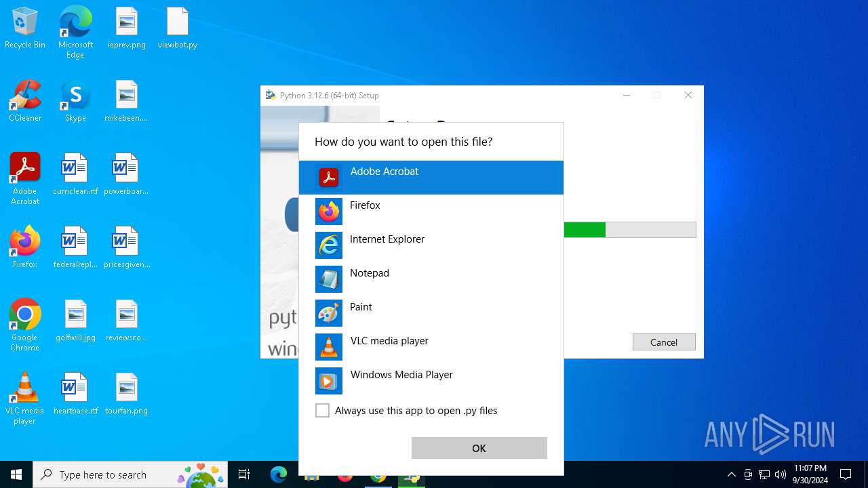Cancel the Python 3.12.6 Setup installation
The width and height of the screenshot is (868, 488).
click(664, 342)
